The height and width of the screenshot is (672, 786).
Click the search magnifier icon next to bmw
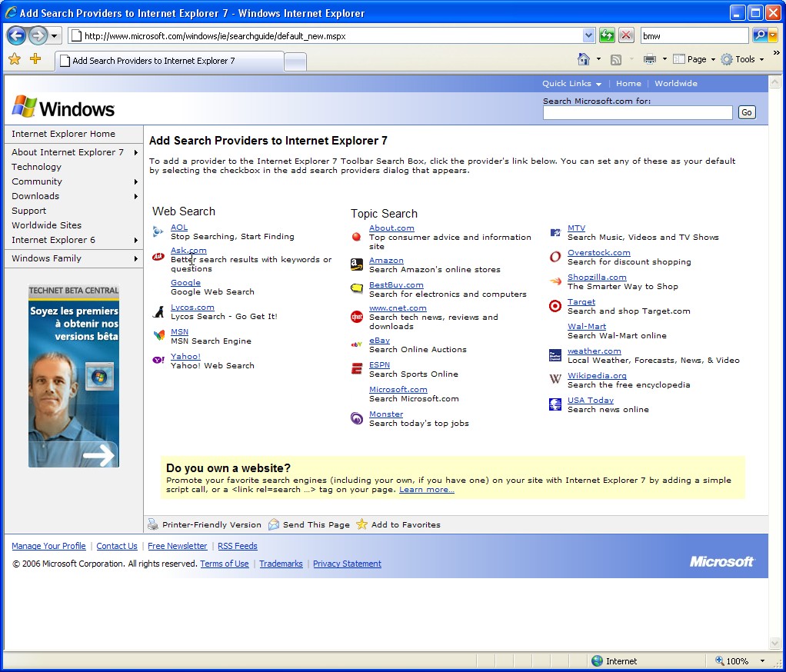pos(759,35)
